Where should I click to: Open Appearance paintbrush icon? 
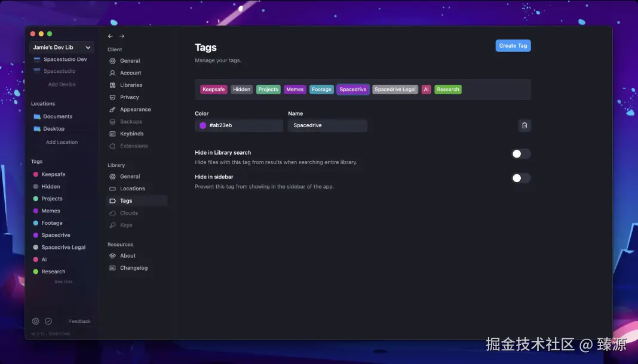pyautogui.click(x=113, y=110)
